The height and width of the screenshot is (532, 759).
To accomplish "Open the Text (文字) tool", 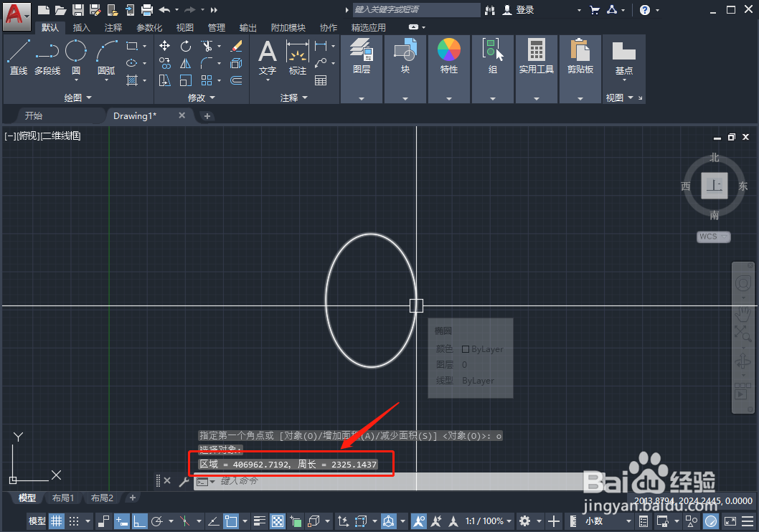I will click(x=267, y=58).
